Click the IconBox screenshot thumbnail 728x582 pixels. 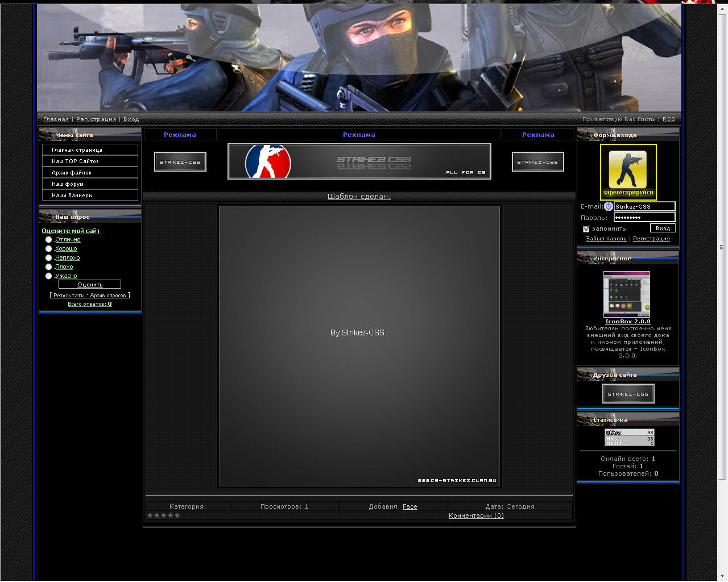(x=627, y=294)
